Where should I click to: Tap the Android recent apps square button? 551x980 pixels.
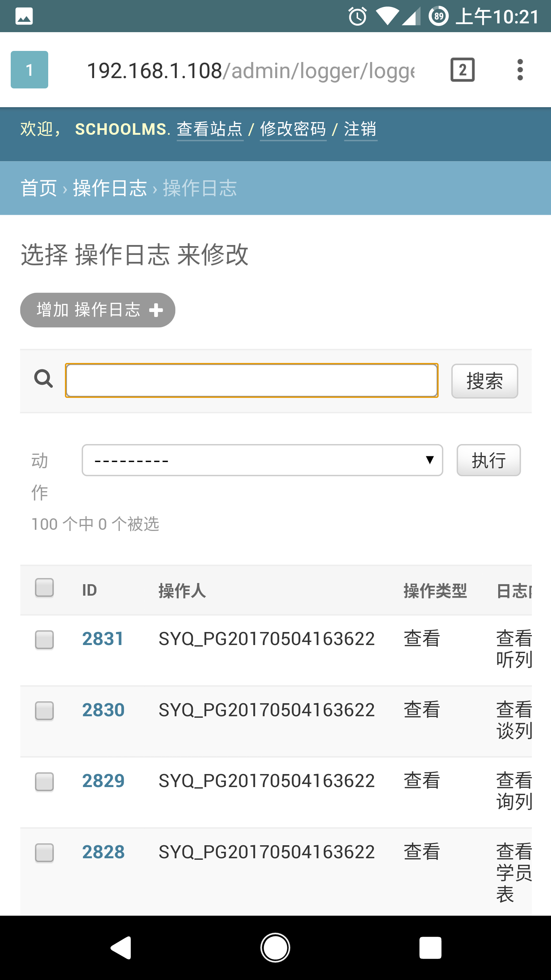click(430, 948)
